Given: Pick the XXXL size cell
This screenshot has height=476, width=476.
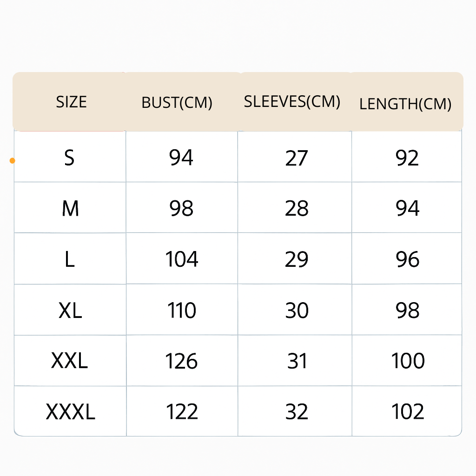Looking at the screenshot, I should pyautogui.click(x=71, y=412).
